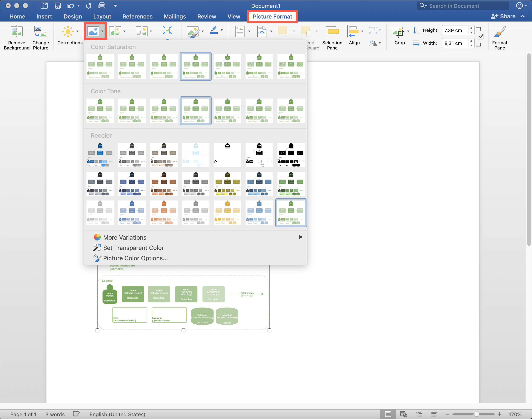Open the Mailings ribbon tab
The width and height of the screenshot is (532, 419).
175,16
